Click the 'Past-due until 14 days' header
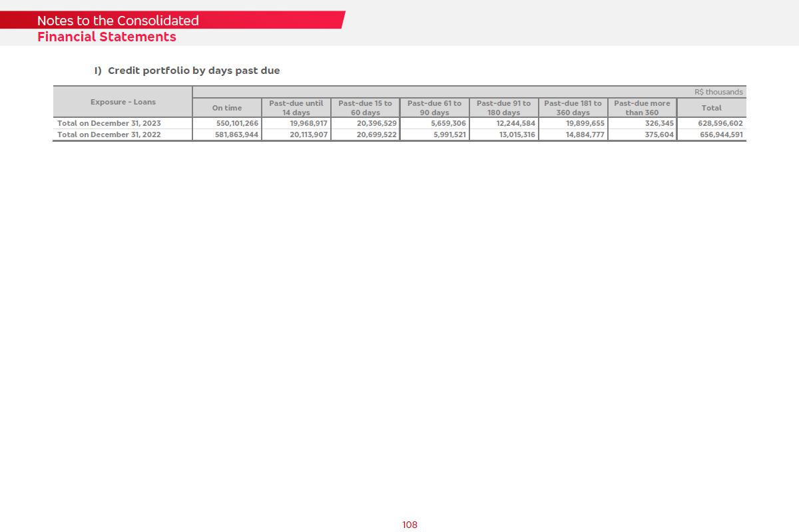The image size is (799, 532). (x=296, y=108)
